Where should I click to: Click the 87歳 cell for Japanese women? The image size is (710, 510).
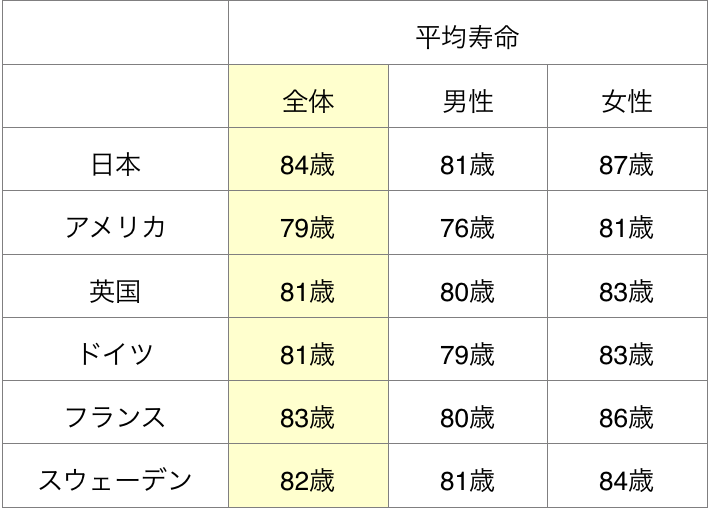(627, 164)
